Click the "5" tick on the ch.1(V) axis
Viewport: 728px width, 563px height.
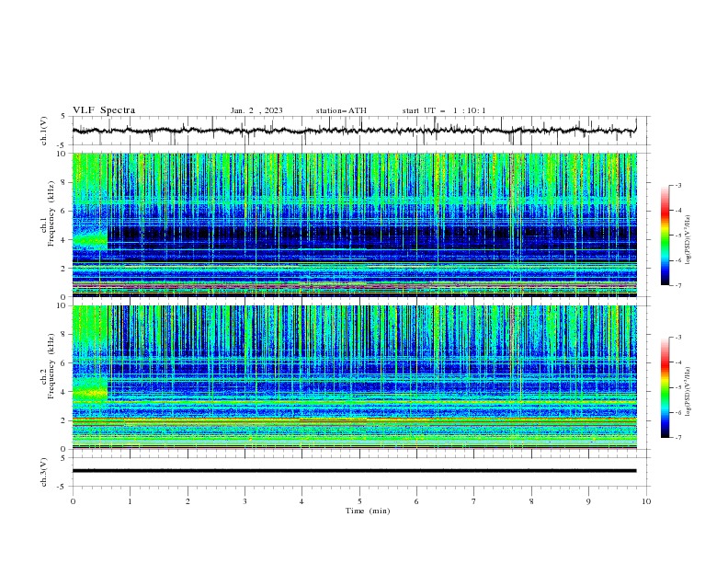coord(63,117)
